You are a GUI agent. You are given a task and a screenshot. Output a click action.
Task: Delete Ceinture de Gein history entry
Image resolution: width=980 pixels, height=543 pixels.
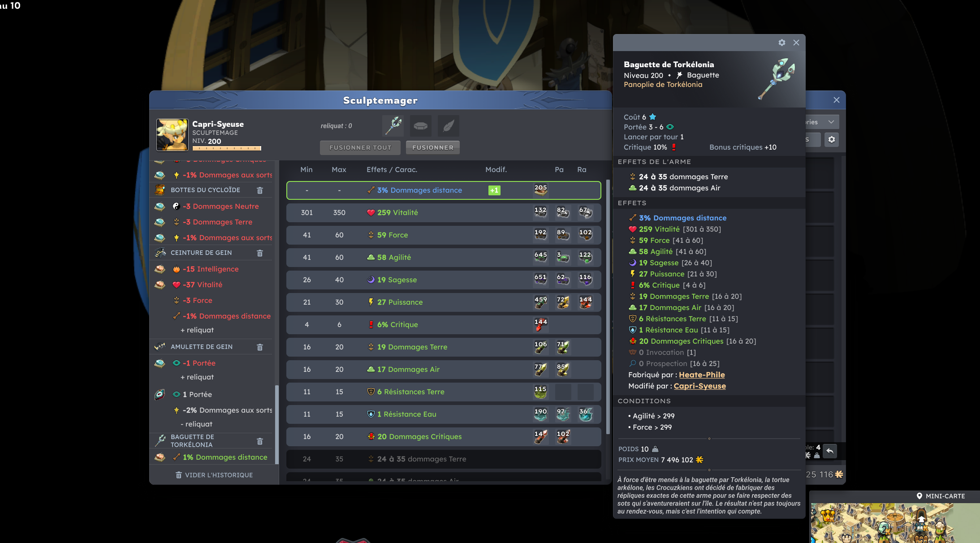[260, 253]
